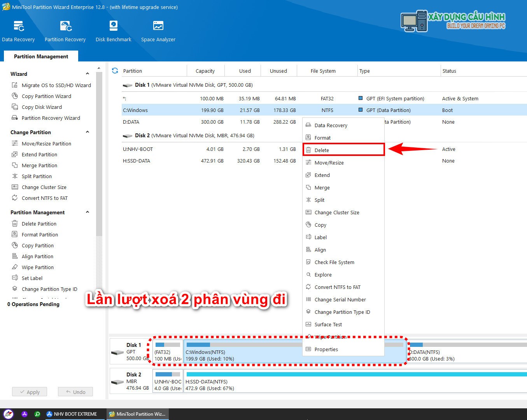This screenshot has width=527, height=420.
Task: Choose Move/Resize Partition in sidebar
Action: tap(41, 143)
